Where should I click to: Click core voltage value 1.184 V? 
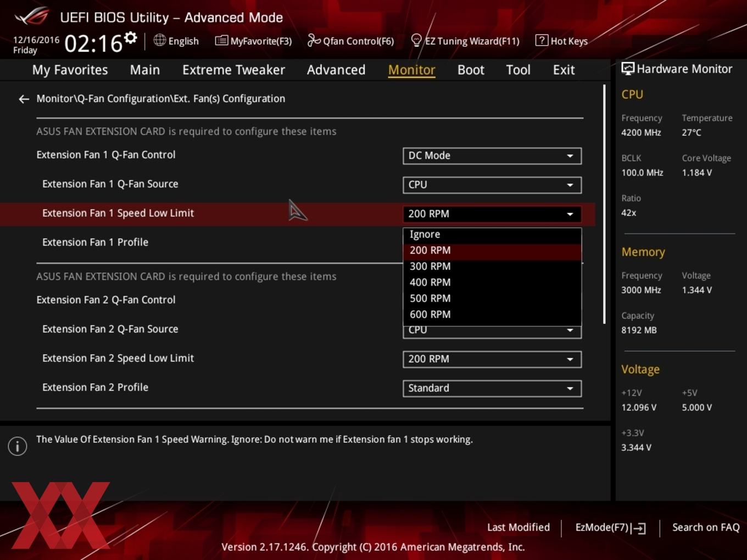pos(696,173)
